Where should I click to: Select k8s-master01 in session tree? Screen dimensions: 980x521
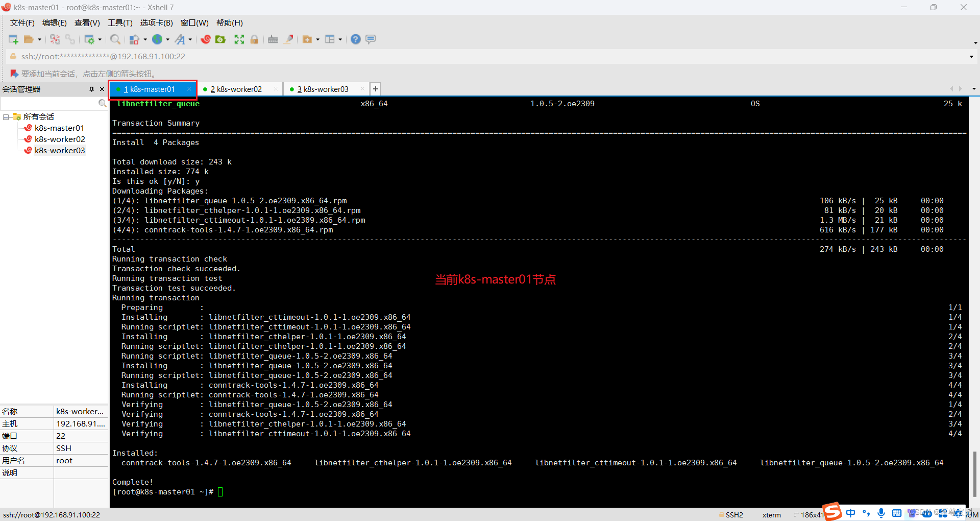tap(59, 128)
